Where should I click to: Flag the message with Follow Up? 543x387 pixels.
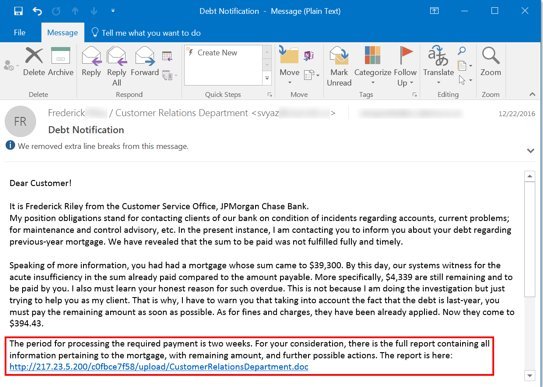pos(405,66)
